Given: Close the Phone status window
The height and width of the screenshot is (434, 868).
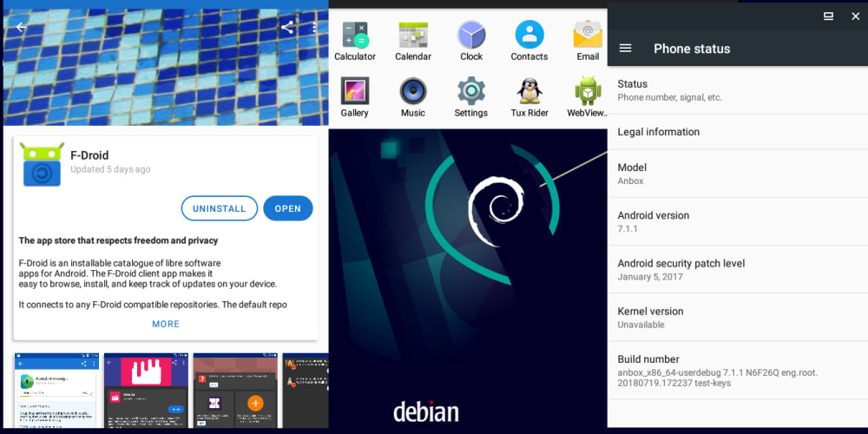Looking at the screenshot, I should 855,16.
